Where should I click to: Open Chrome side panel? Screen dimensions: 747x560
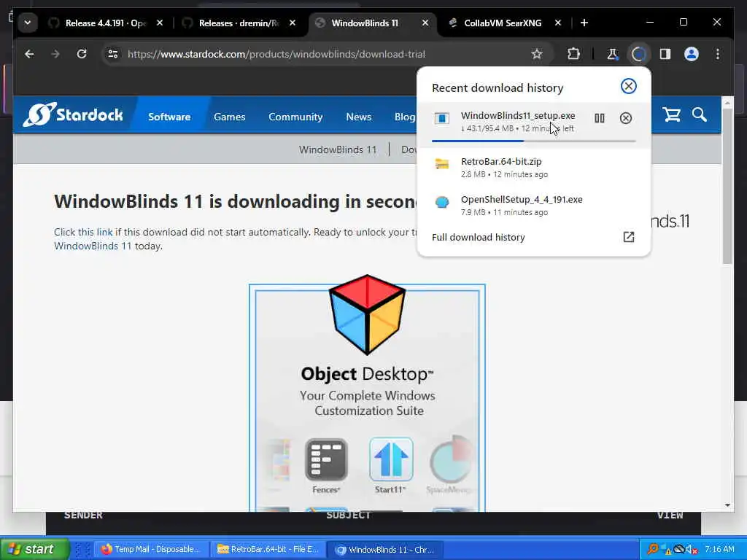coord(665,54)
